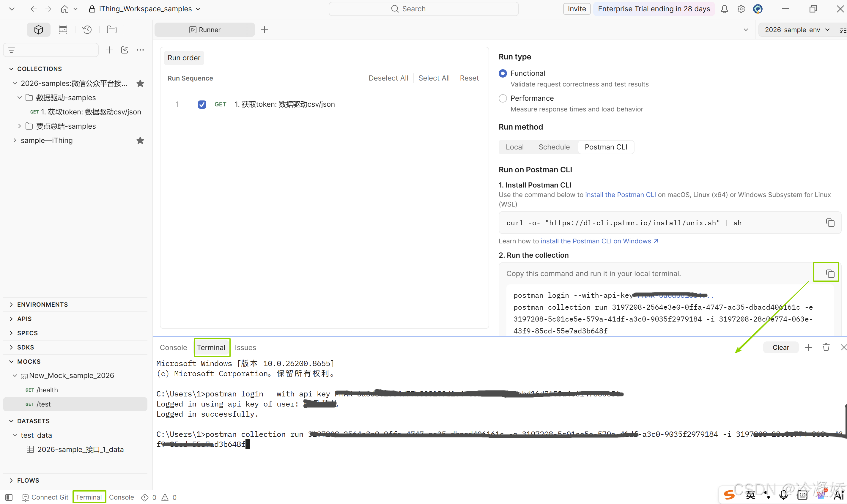Click the Invite button

(577, 9)
